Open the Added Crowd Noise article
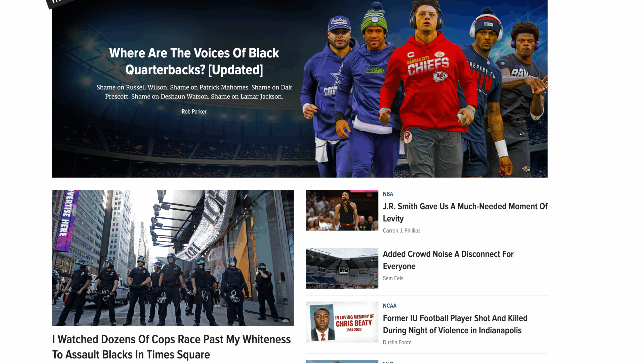This screenshot has width=644, height=363. pos(448,260)
